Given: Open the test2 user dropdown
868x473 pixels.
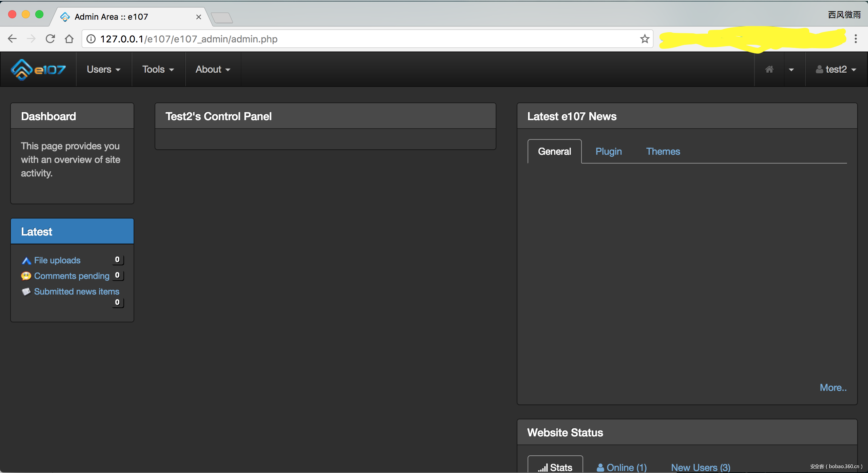Looking at the screenshot, I should (836, 70).
